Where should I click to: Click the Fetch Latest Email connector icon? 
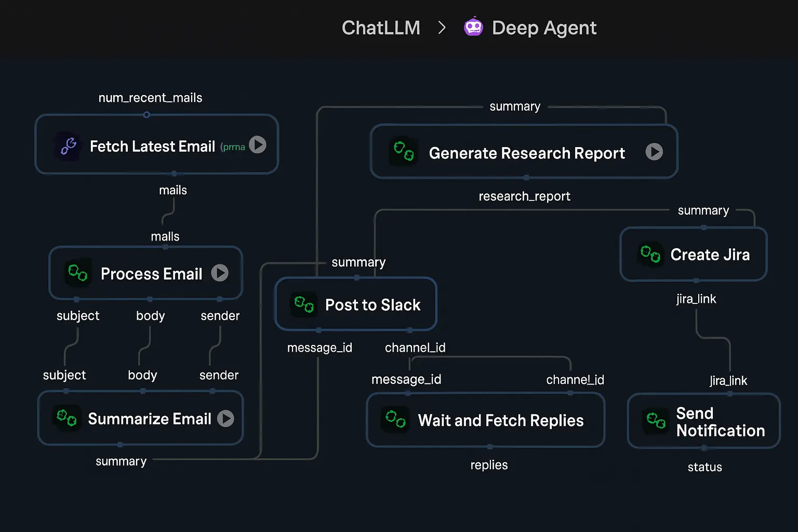(x=69, y=146)
